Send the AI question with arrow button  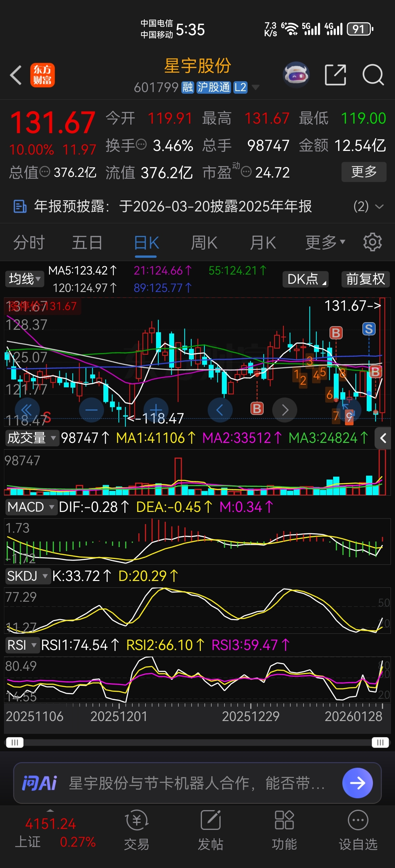357,783
